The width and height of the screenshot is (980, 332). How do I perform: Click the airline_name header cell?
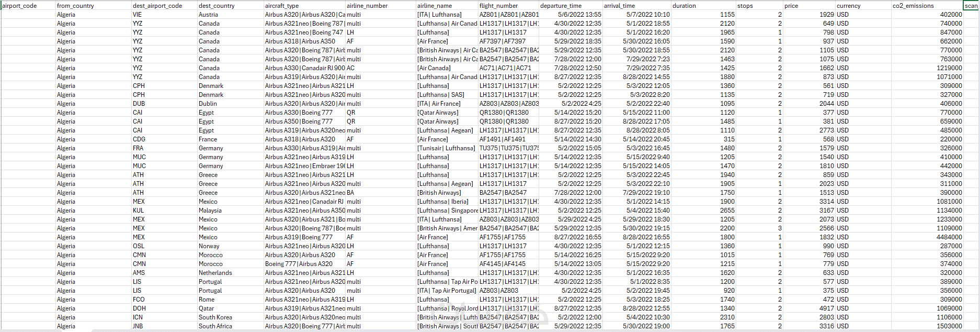[x=447, y=6]
